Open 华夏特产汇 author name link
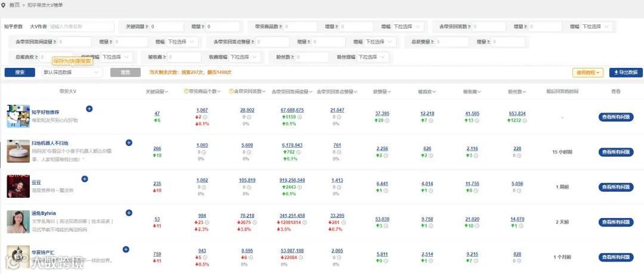Screen dimensions: 644x274 pos(43,252)
